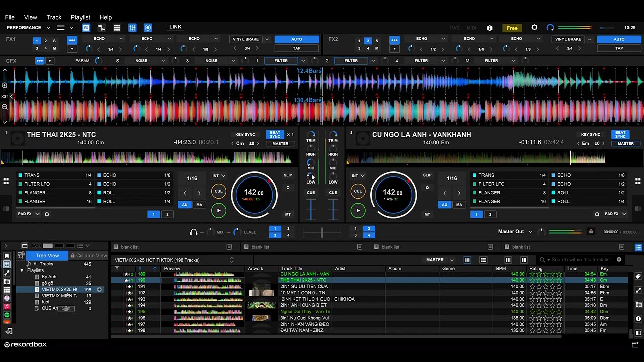Open the VINYL BRAKE release FX dropdown in FX1
Screen dimensions: 644x362
point(267,39)
